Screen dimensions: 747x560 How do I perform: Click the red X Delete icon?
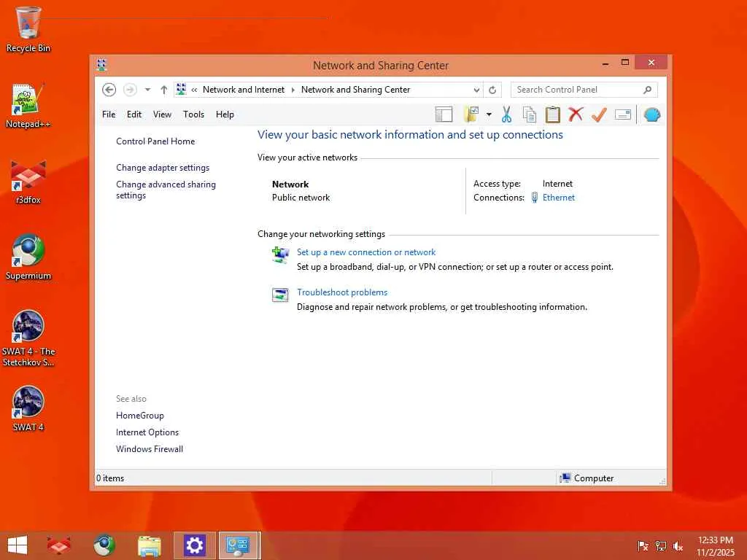click(x=576, y=114)
